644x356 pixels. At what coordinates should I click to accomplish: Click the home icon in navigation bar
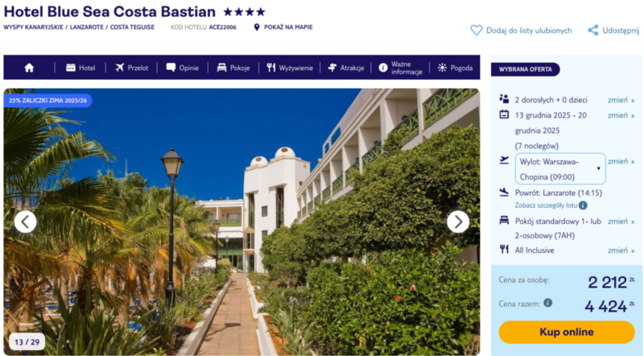[x=29, y=68]
